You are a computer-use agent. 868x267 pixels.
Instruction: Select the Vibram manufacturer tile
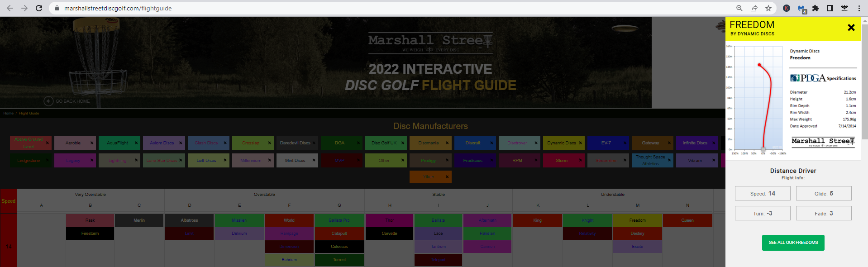697,160
